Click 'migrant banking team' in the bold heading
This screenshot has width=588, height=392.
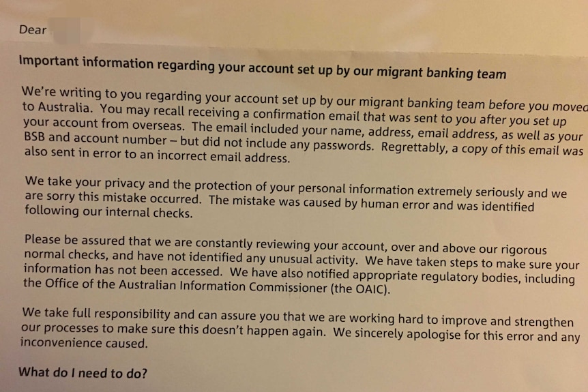coord(441,72)
